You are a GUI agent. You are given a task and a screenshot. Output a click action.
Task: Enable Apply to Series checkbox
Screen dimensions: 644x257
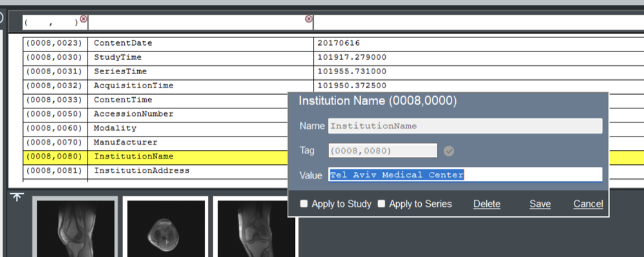coord(381,204)
